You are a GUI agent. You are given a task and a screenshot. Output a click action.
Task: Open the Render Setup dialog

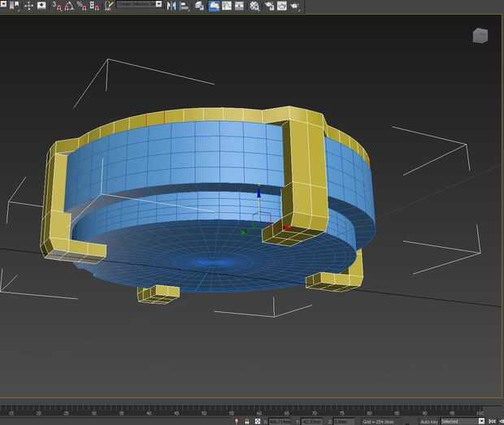(269, 6)
